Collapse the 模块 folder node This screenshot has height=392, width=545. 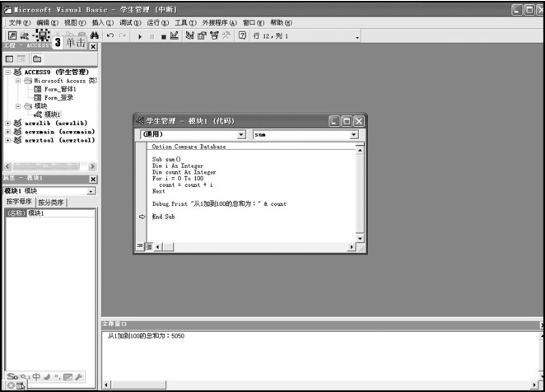(x=18, y=106)
